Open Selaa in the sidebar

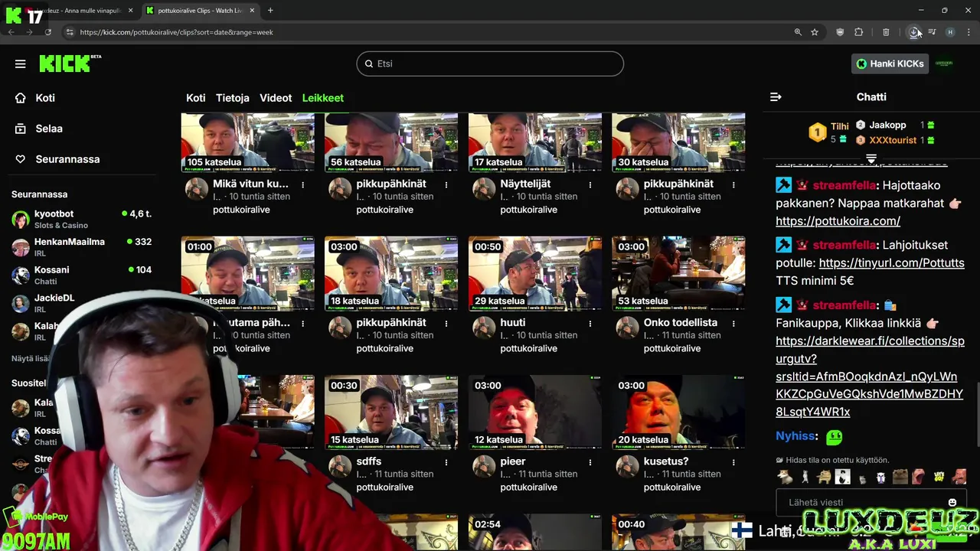[48, 129]
